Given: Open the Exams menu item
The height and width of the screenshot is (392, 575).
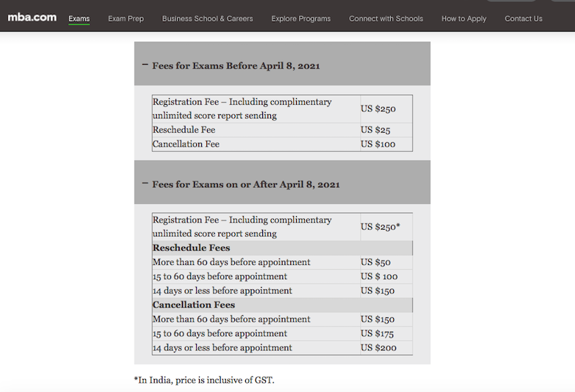Looking at the screenshot, I should [x=79, y=19].
